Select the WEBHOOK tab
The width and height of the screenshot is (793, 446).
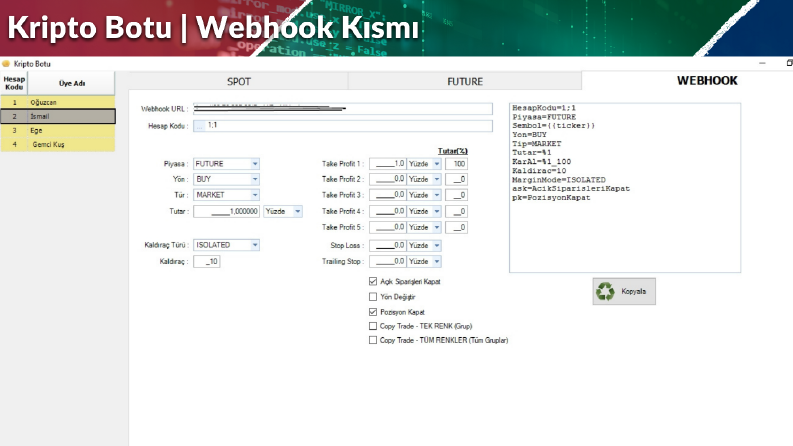coord(707,80)
